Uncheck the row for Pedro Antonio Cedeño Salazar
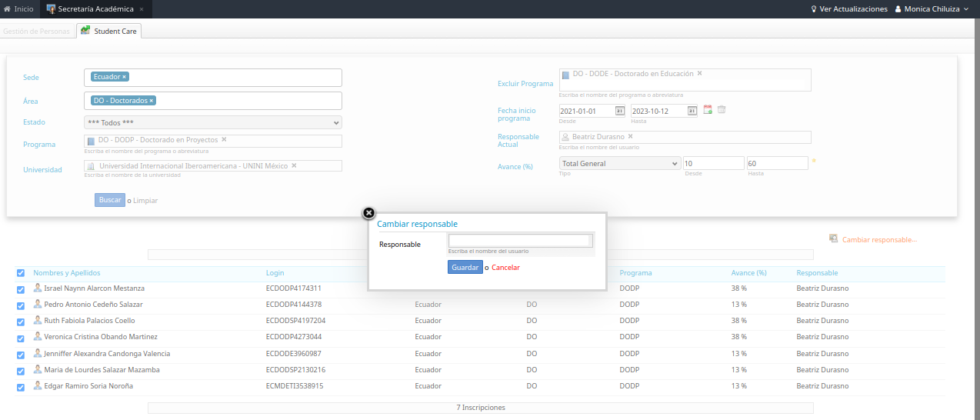 [21, 305]
